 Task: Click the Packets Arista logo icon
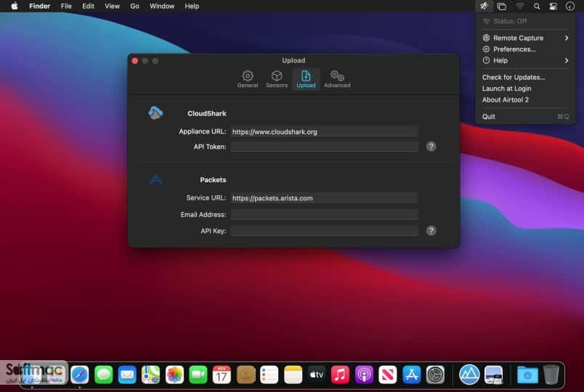click(x=155, y=180)
